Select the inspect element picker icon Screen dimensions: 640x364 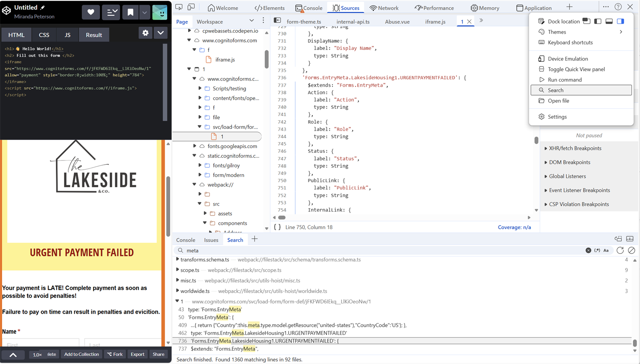(x=179, y=7)
